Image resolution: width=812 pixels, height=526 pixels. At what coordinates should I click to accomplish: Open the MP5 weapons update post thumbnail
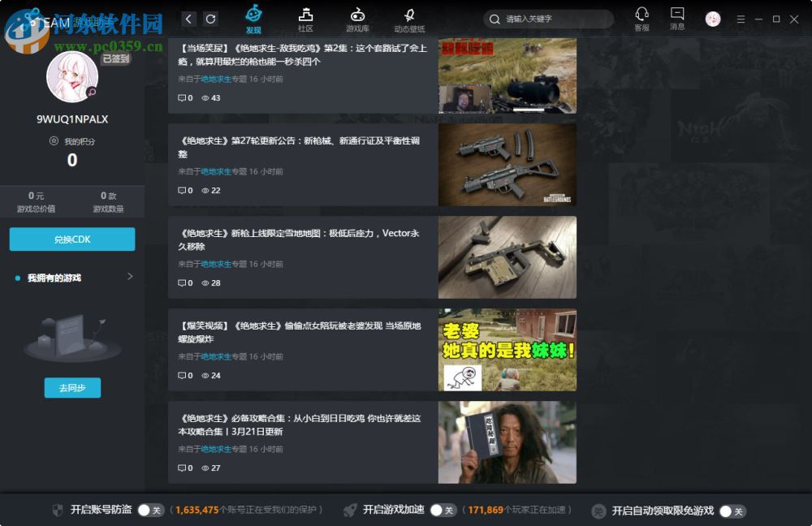pos(506,163)
